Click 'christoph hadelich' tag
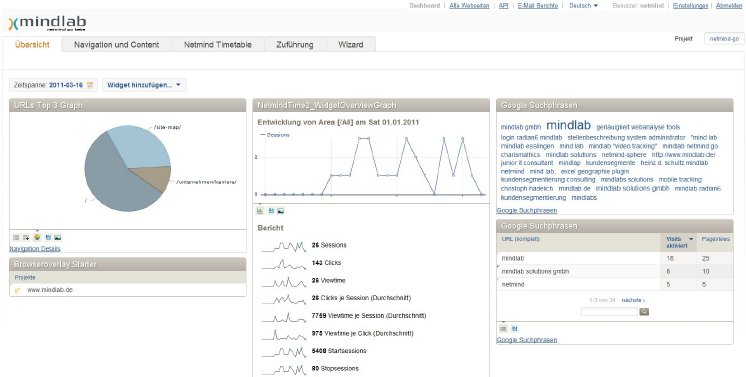Viewport: 746px width, 377px height. click(x=527, y=188)
